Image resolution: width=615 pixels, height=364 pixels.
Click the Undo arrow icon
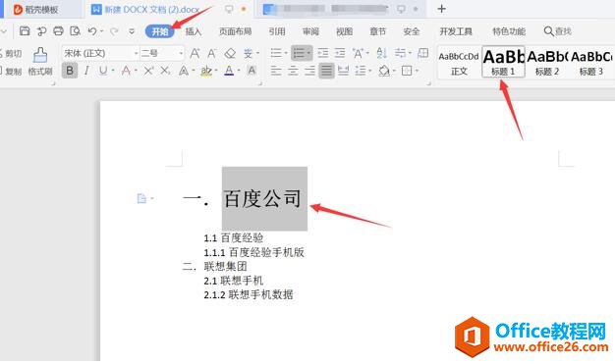click(x=92, y=31)
